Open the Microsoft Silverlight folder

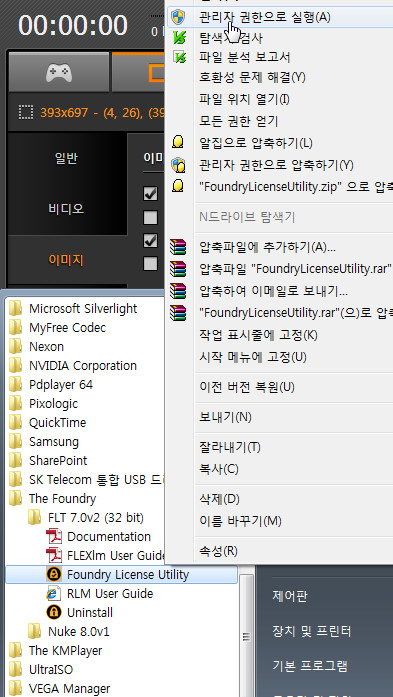click(x=83, y=308)
